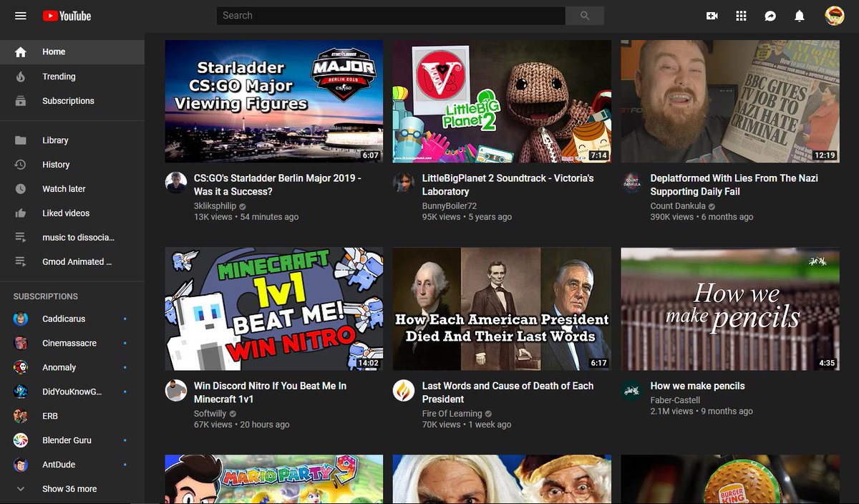Select Trending in the sidebar
Screen dimensions: 859x504
[x=72, y=77]
